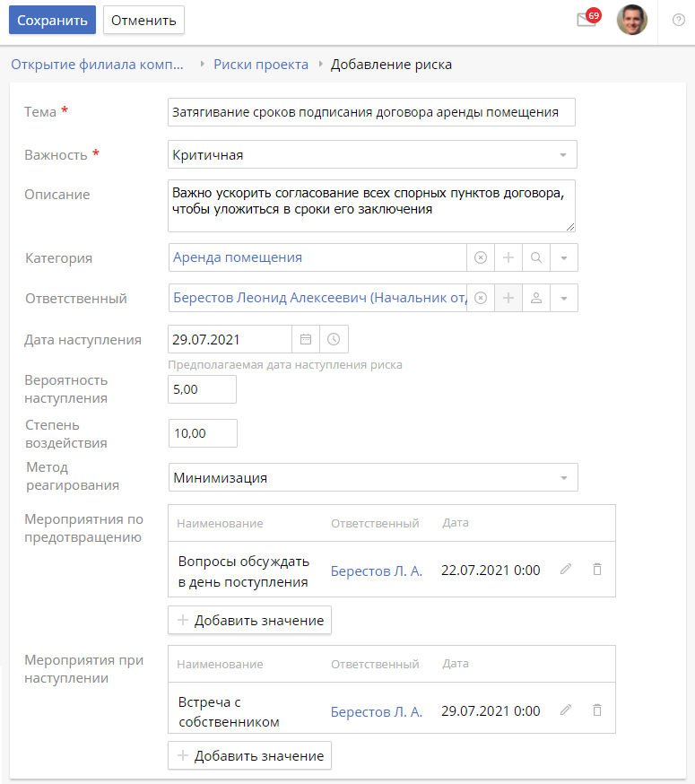The height and width of the screenshot is (784, 695).
Task: Open the Категория dropdown arrow
Action: pos(564,257)
